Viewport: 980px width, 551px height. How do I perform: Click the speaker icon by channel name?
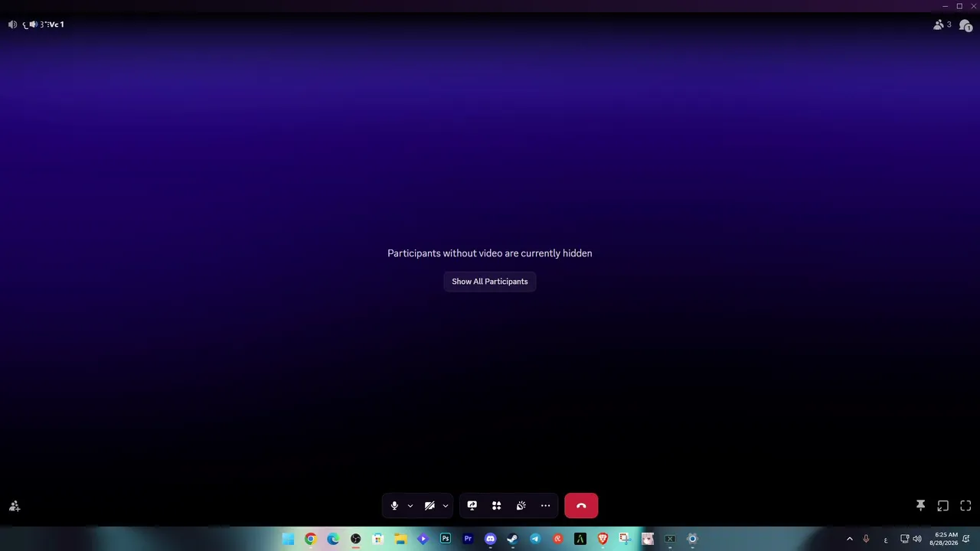tap(12, 24)
